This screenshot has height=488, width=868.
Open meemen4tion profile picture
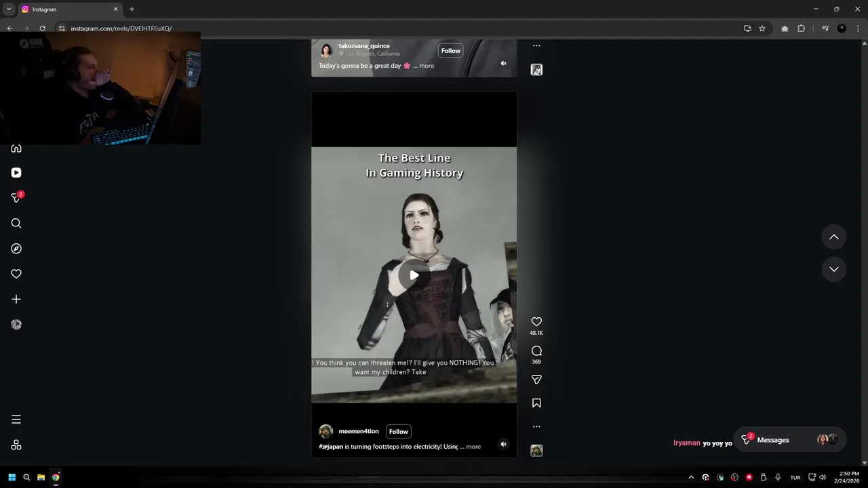326,432
